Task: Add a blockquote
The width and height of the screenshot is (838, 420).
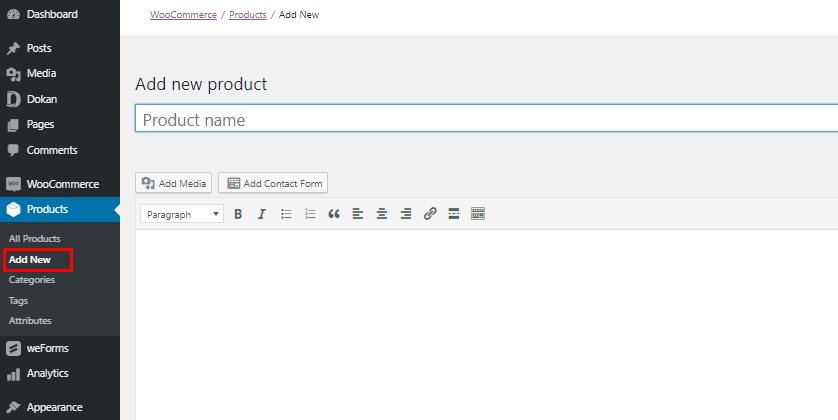Action: (x=334, y=214)
